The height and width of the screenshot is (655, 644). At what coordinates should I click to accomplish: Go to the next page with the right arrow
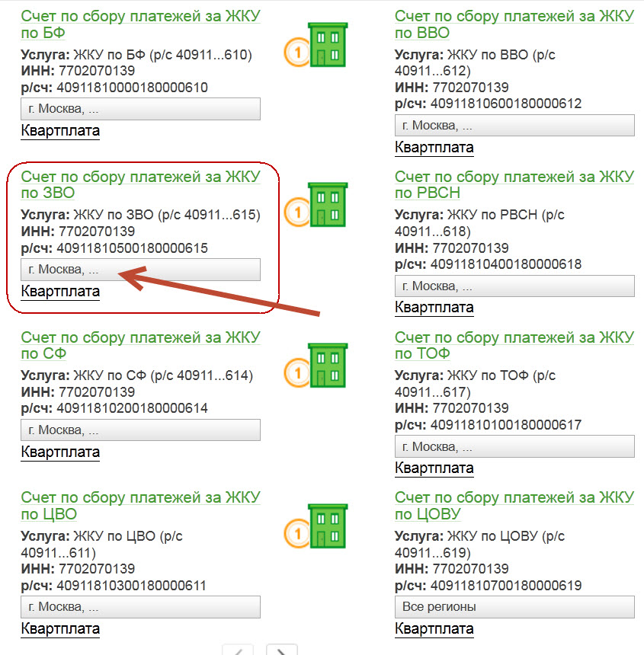(281, 650)
